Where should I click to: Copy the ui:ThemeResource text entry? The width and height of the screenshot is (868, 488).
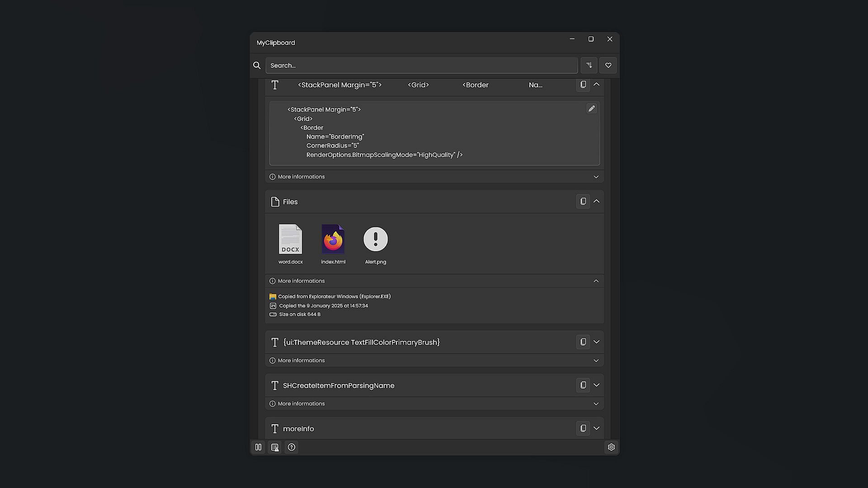click(583, 342)
